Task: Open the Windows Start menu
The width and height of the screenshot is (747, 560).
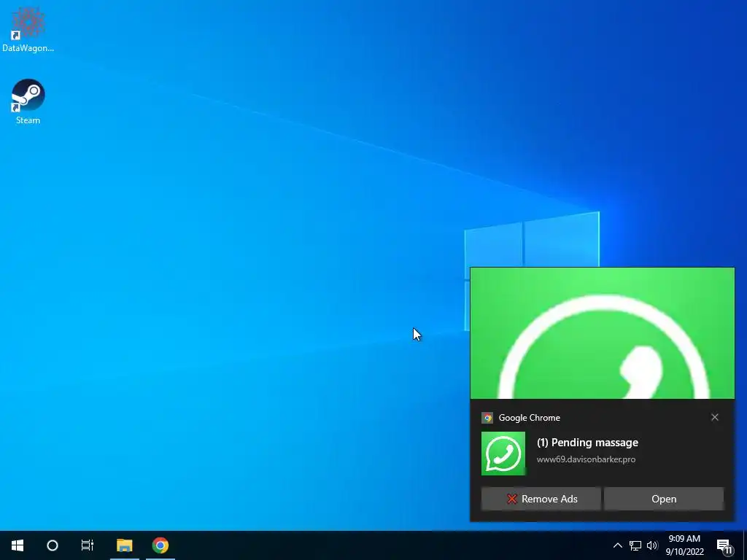Action: click(x=18, y=545)
